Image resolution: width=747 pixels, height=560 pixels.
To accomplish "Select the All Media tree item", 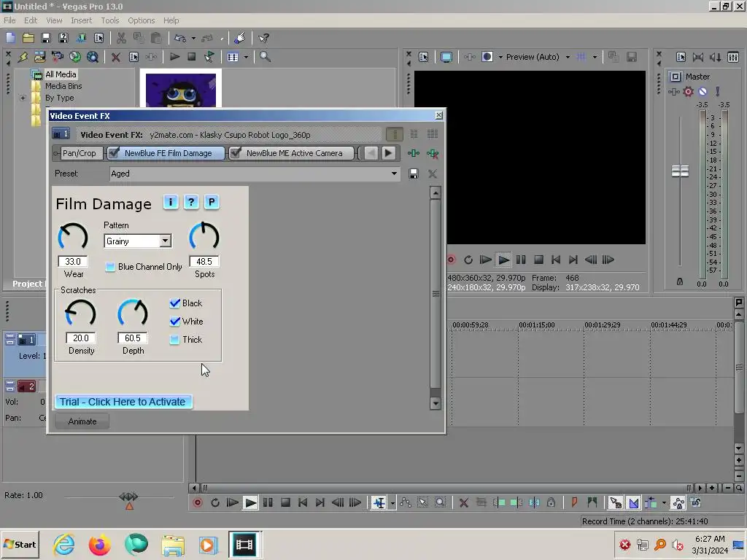I will pos(61,74).
